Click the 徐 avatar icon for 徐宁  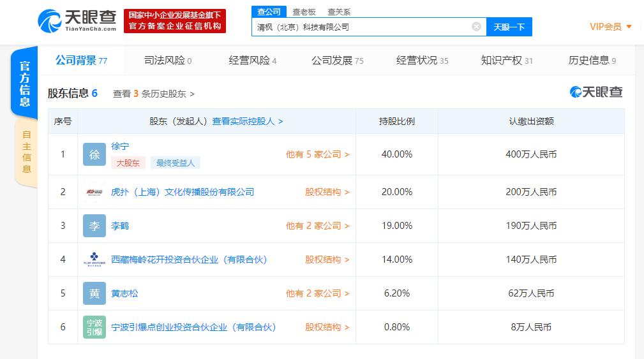coord(94,154)
